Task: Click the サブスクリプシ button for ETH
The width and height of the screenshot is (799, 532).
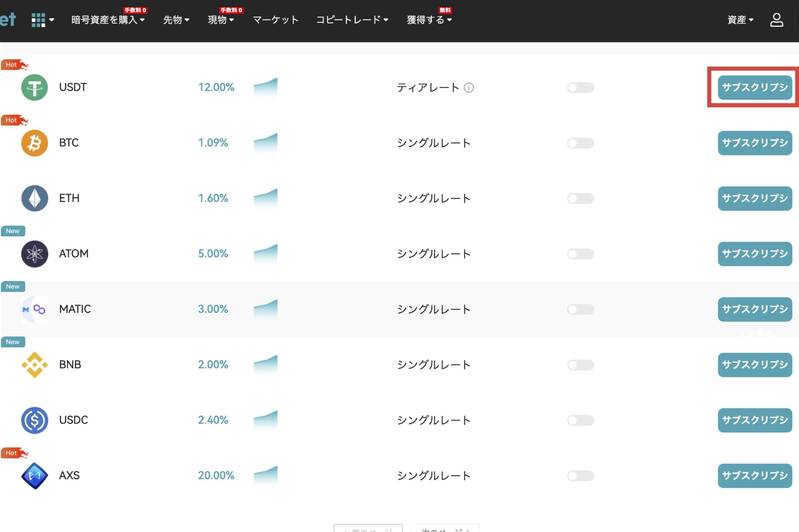Action: click(755, 198)
